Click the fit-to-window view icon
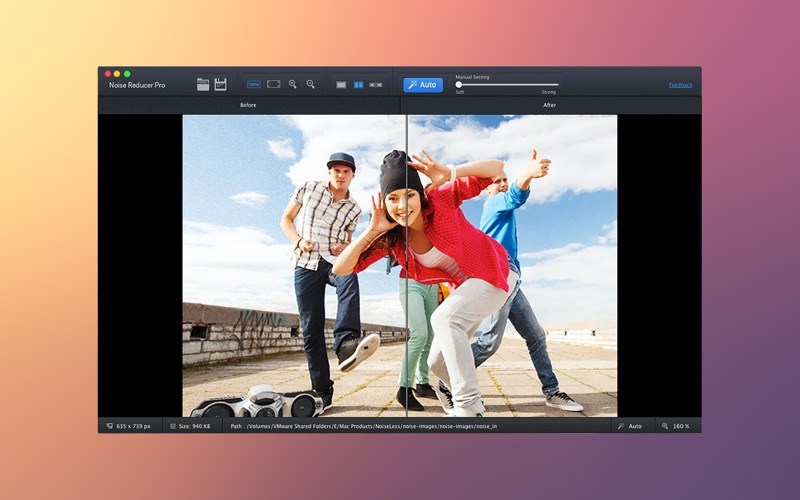Viewport: 800px width, 500px height. coord(273,85)
